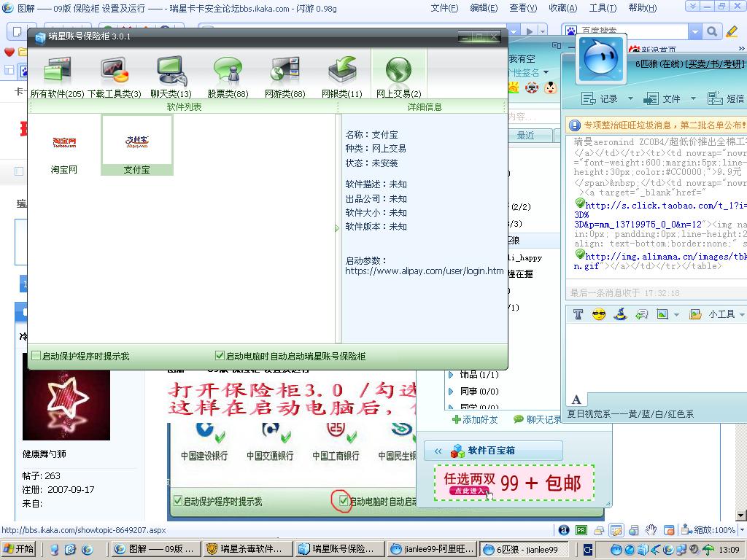This screenshot has height=560, width=747.
Task: Expand the 同事 (0/0) contact group
Action: [x=451, y=392]
